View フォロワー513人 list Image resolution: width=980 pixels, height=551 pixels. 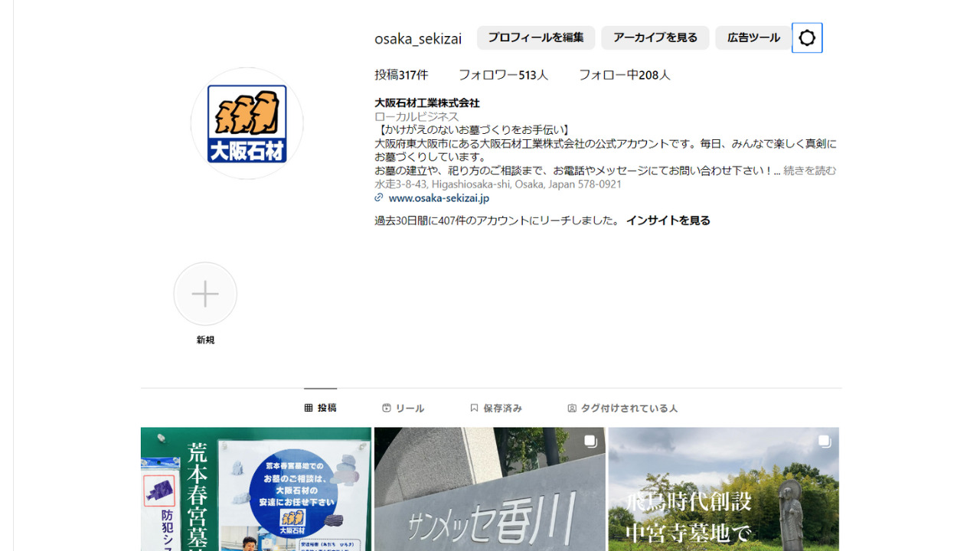tap(503, 75)
